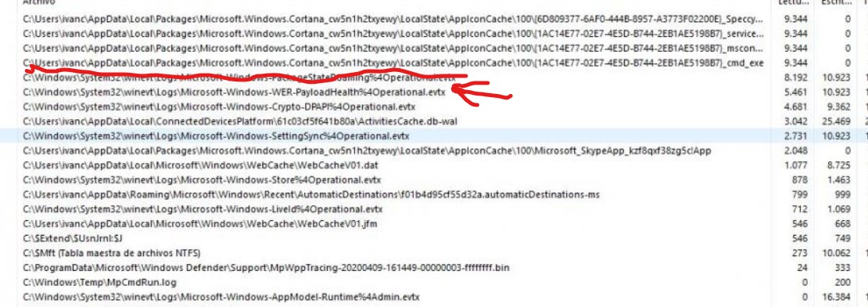Click write value 8.725 for WebCacheV01.dat
Viewport: 868px width, 307px height.
(x=838, y=165)
